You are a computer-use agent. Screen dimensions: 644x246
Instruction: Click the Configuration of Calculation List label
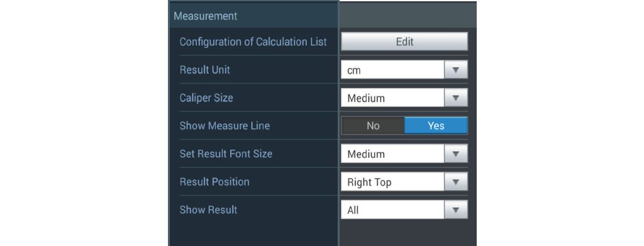[x=253, y=42]
